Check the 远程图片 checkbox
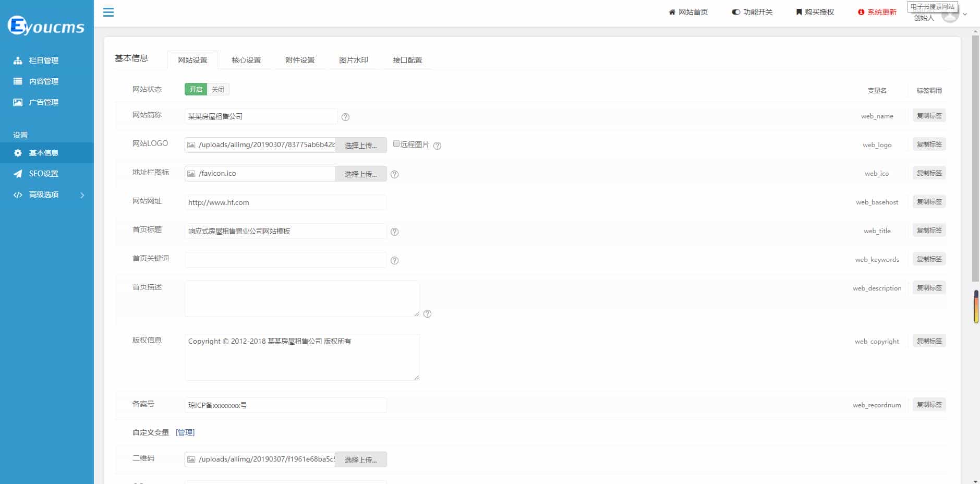The width and height of the screenshot is (980, 484). point(396,143)
